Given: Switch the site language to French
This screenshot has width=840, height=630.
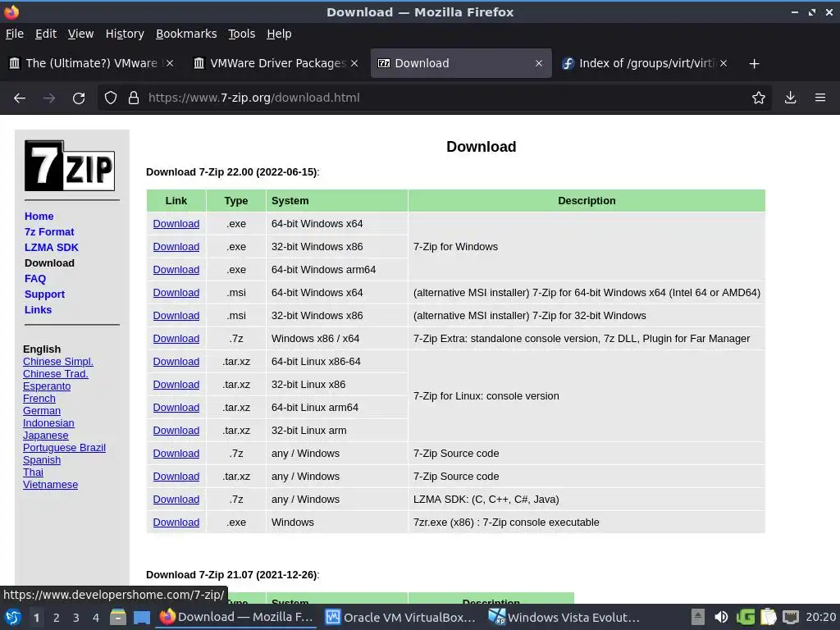Looking at the screenshot, I should 39,399.
